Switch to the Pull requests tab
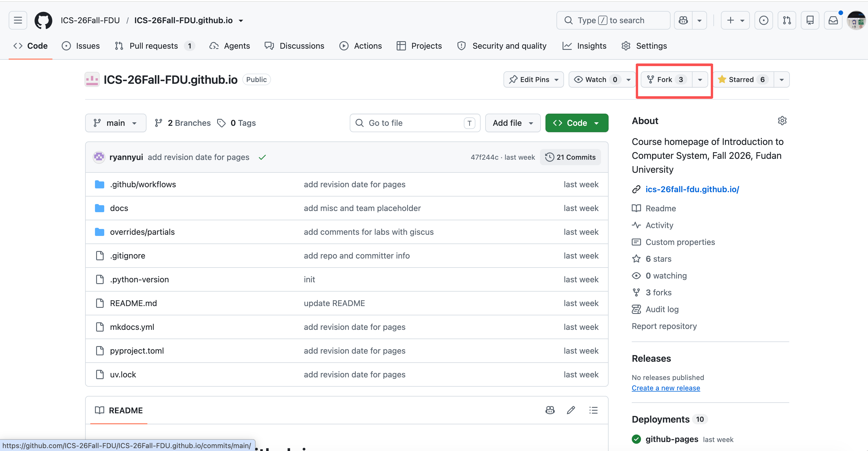Screen dimensions: 868x451 pyautogui.click(x=155, y=46)
